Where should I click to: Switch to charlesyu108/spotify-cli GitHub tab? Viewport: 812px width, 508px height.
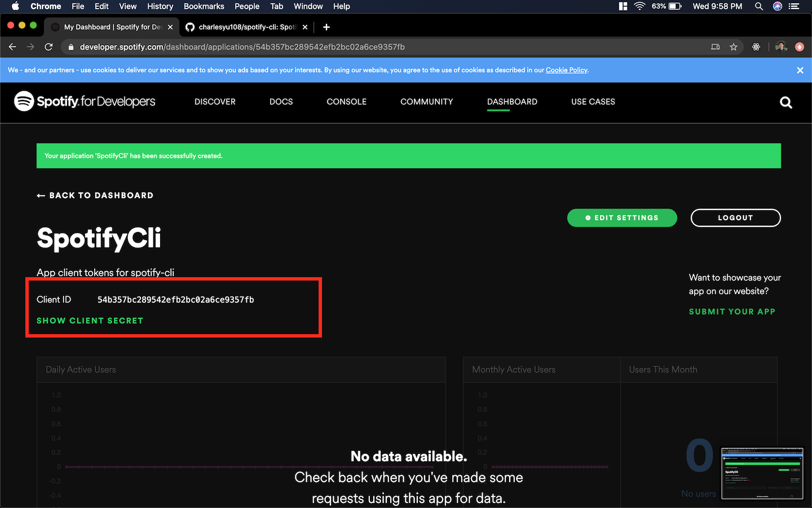point(247,27)
